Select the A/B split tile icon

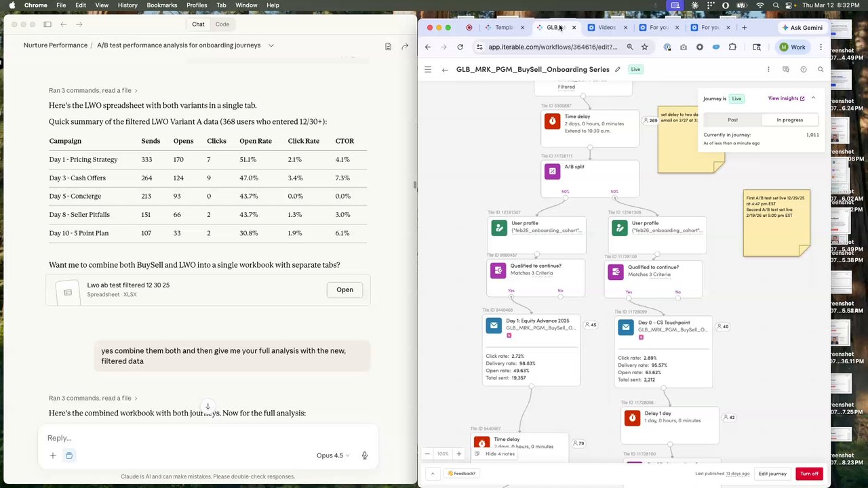[x=552, y=171]
